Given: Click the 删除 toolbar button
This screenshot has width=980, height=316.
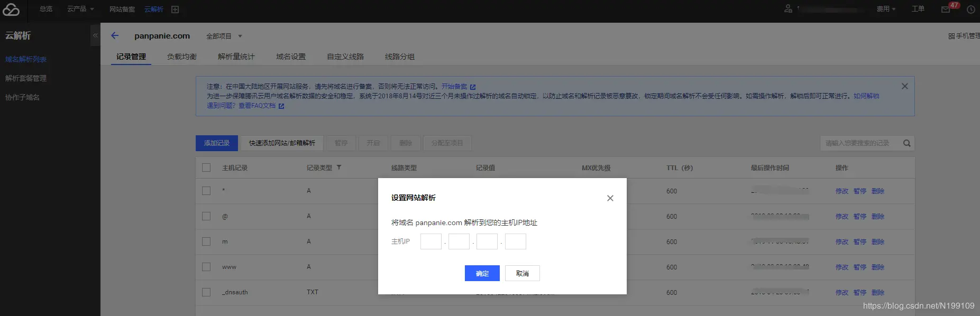Looking at the screenshot, I should coord(406,143).
